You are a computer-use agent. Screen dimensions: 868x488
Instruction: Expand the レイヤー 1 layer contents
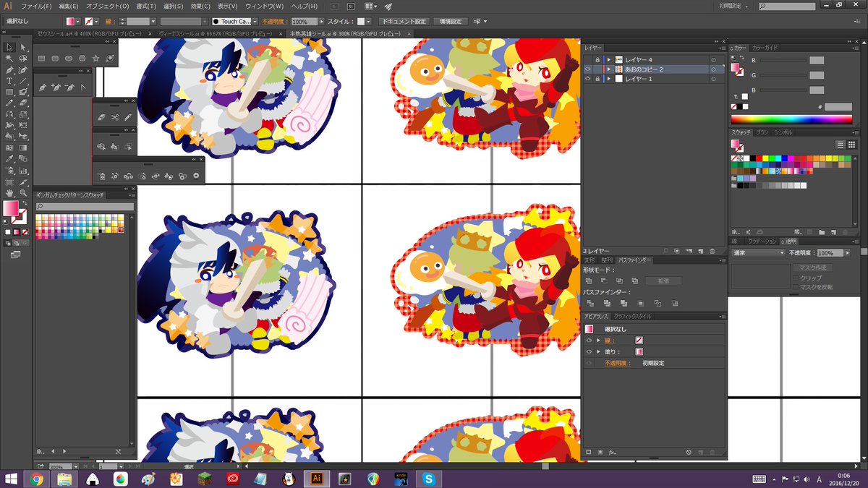(609, 78)
